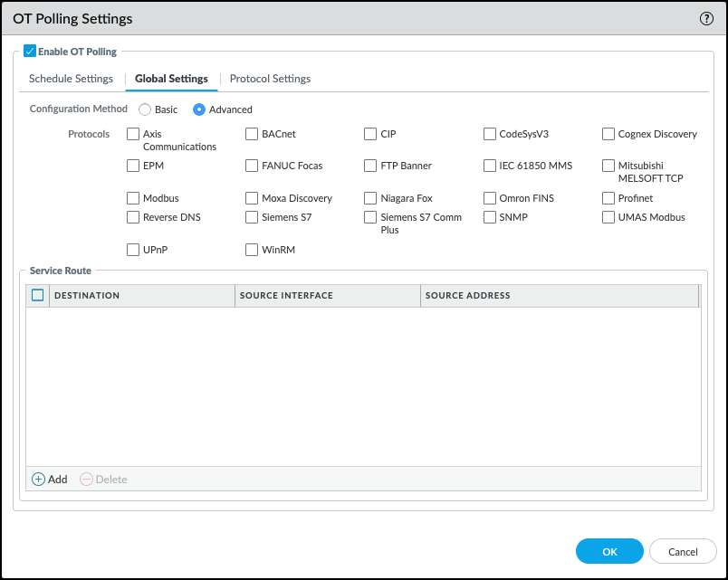The width and height of the screenshot is (728, 580).
Task: Click the OK button
Action: click(608, 551)
